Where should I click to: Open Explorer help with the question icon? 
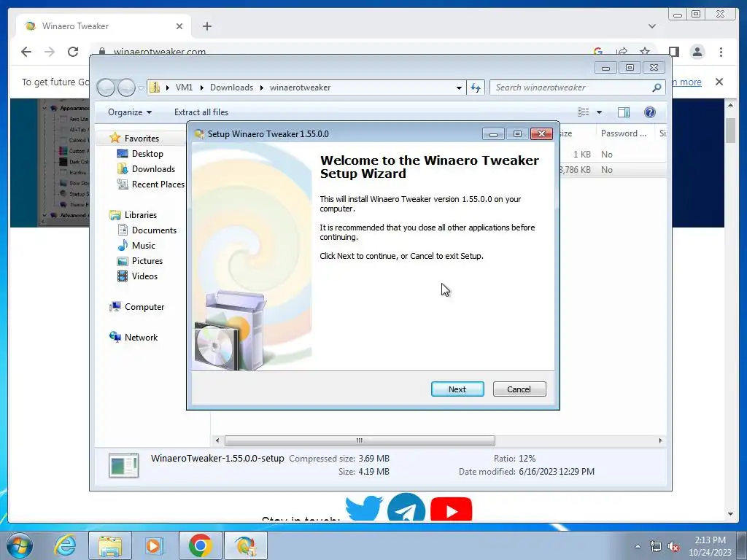click(x=650, y=112)
